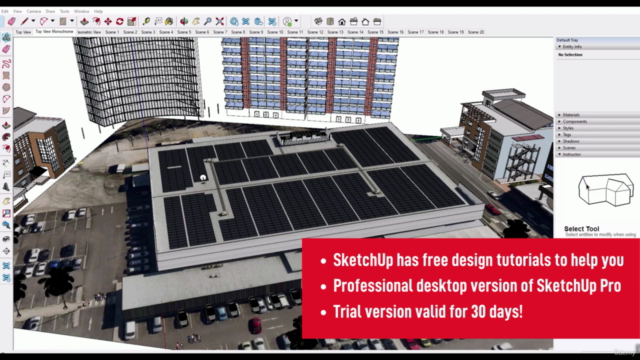Select the Pie tool in left toolbar
Screen dimensions: 640x360
[6, 111]
